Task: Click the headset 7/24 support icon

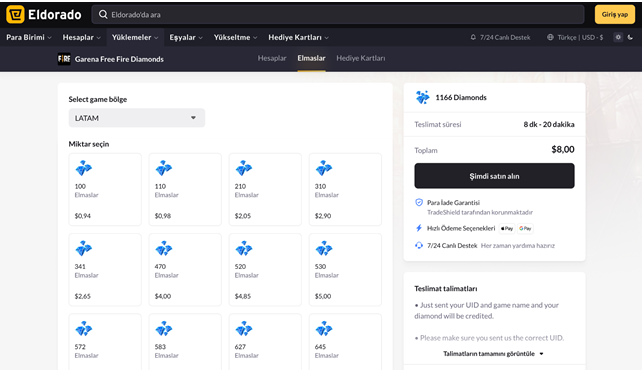Action: tap(419, 245)
